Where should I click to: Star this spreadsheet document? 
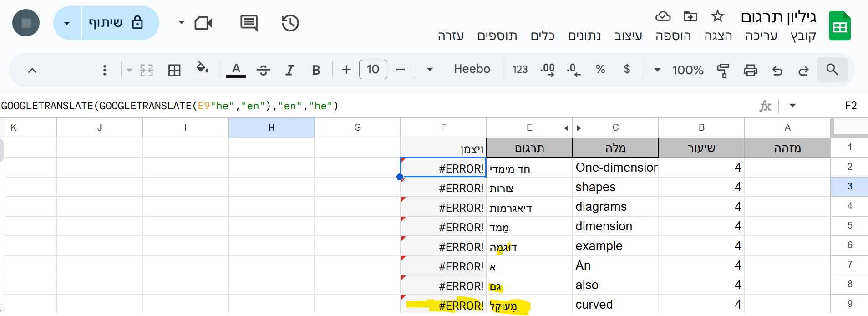[x=717, y=16]
